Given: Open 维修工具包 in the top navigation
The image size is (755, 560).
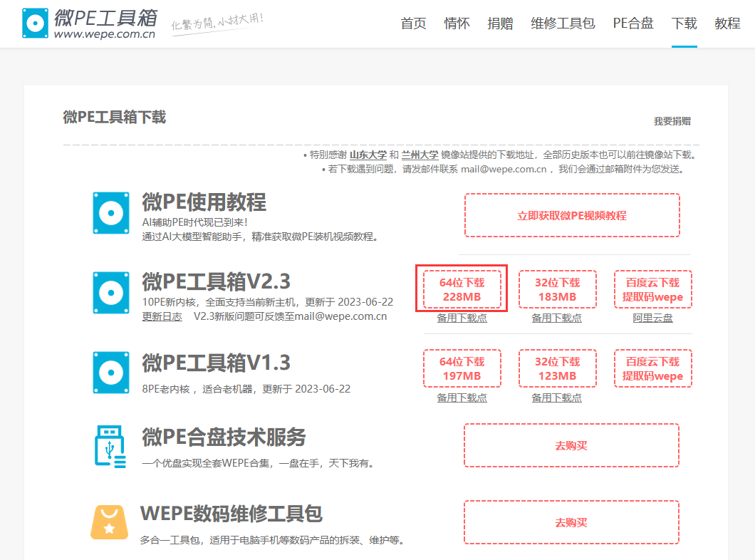Looking at the screenshot, I should tap(563, 23).
